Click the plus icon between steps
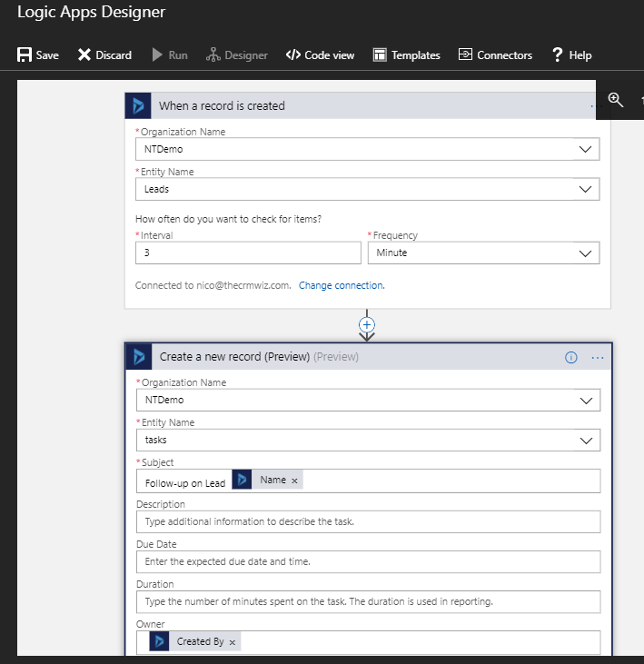 (x=367, y=324)
